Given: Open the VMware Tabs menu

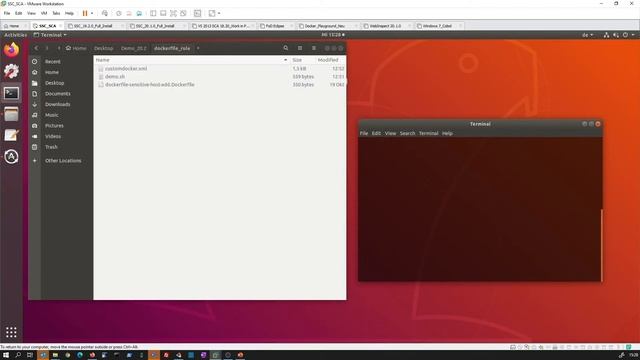Looking at the screenshot, I should pos(56,13).
